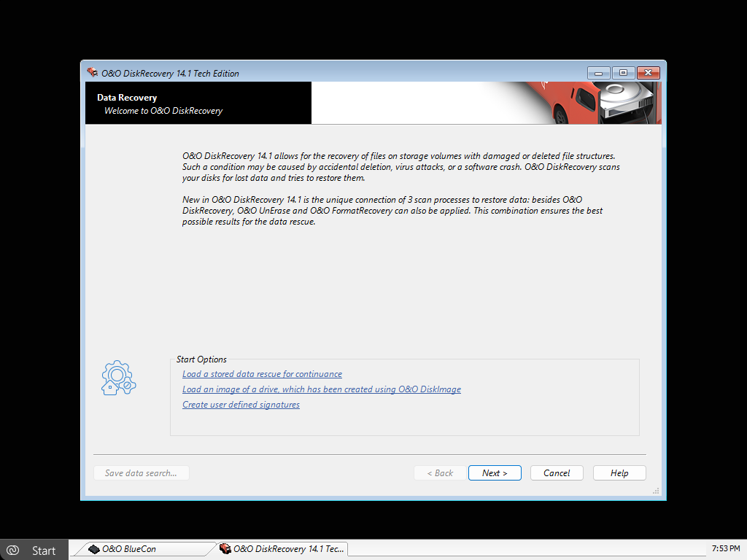Click the Cancel button
This screenshot has width=747, height=560.
[x=557, y=473]
